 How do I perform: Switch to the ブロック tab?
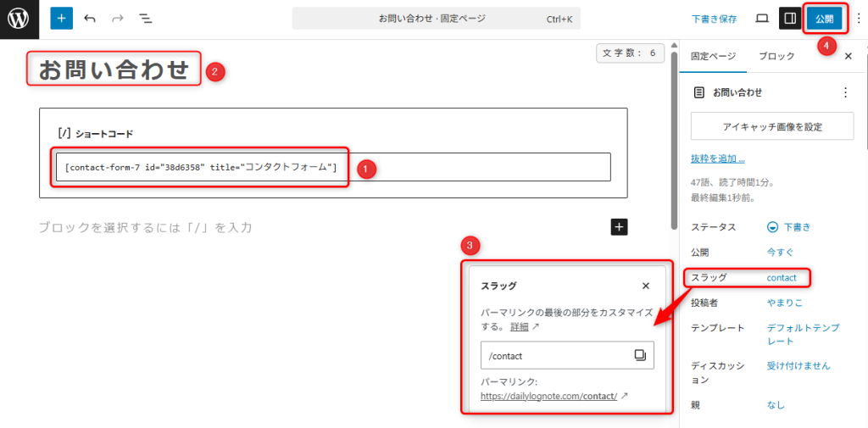[x=776, y=56]
